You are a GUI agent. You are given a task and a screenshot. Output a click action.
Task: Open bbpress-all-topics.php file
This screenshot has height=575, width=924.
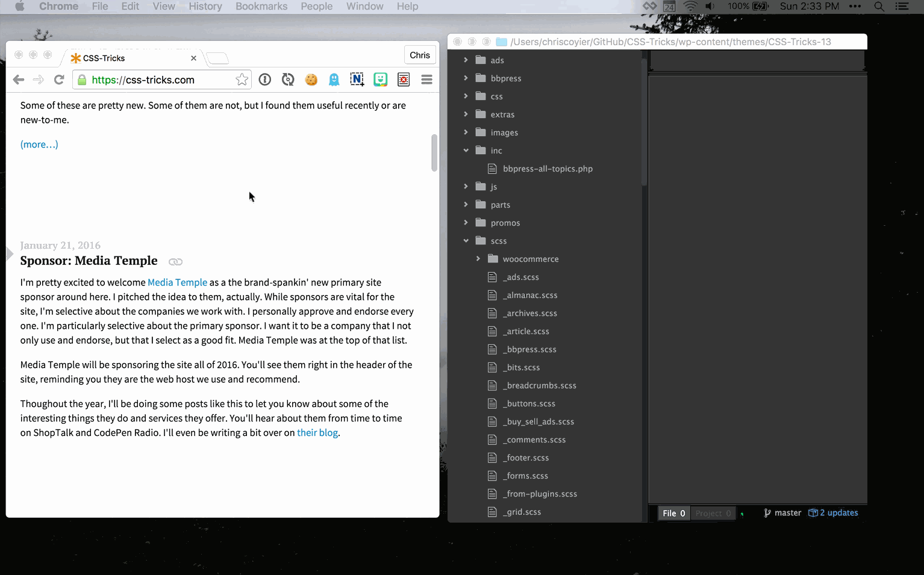548,169
